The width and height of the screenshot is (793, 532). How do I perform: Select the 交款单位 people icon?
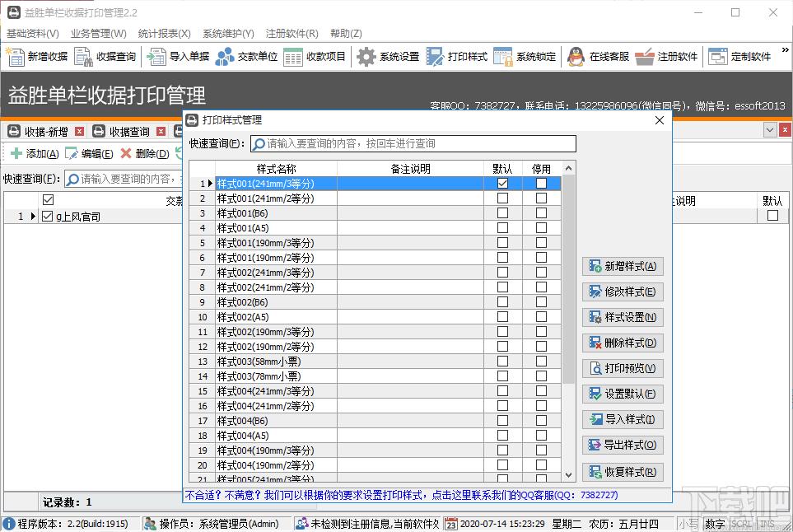click(x=225, y=57)
